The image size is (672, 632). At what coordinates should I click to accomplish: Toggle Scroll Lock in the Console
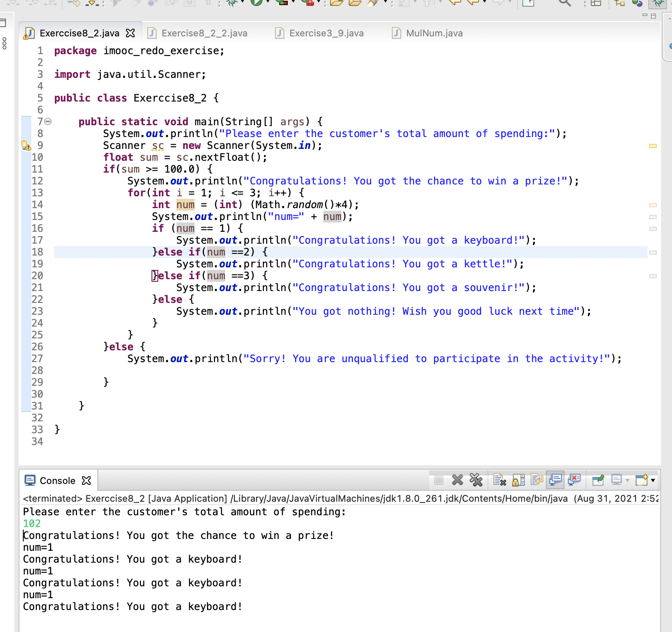518,480
